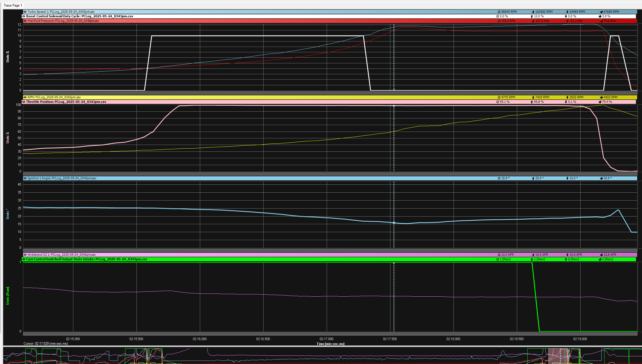Click min down-arrow icon for Ignition 1 Angle
Screen dimensions: 642x364
point(567,178)
